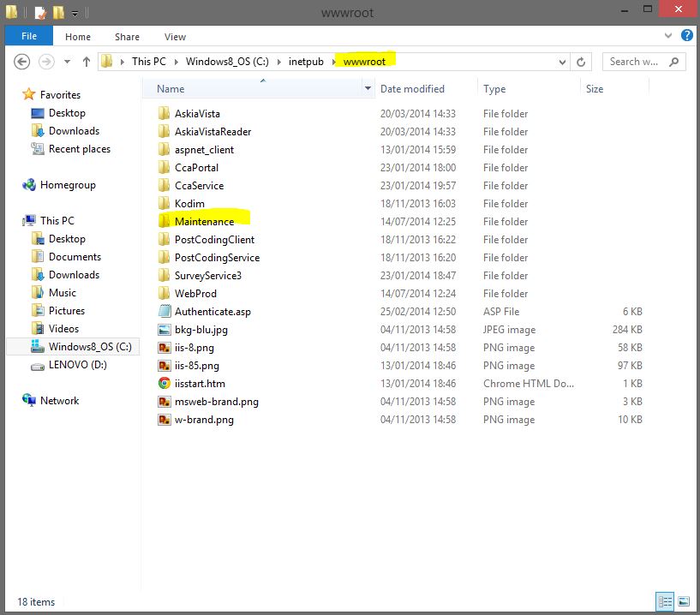Click wwwroot in the address breadcrumb
The width and height of the screenshot is (700, 615).
tap(364, 62)
